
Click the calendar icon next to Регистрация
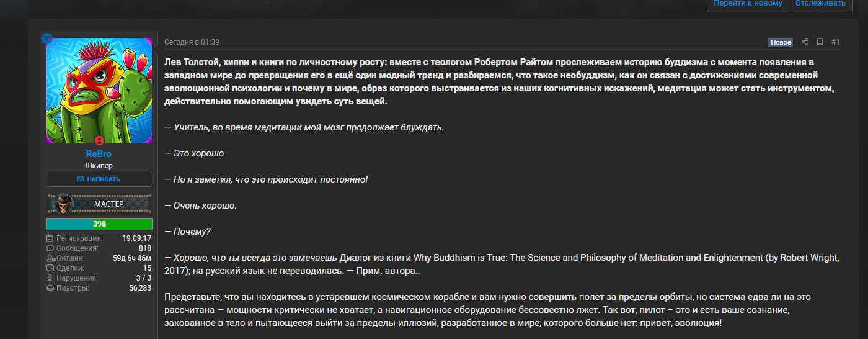pyautogui.click(x=50, y=238)
